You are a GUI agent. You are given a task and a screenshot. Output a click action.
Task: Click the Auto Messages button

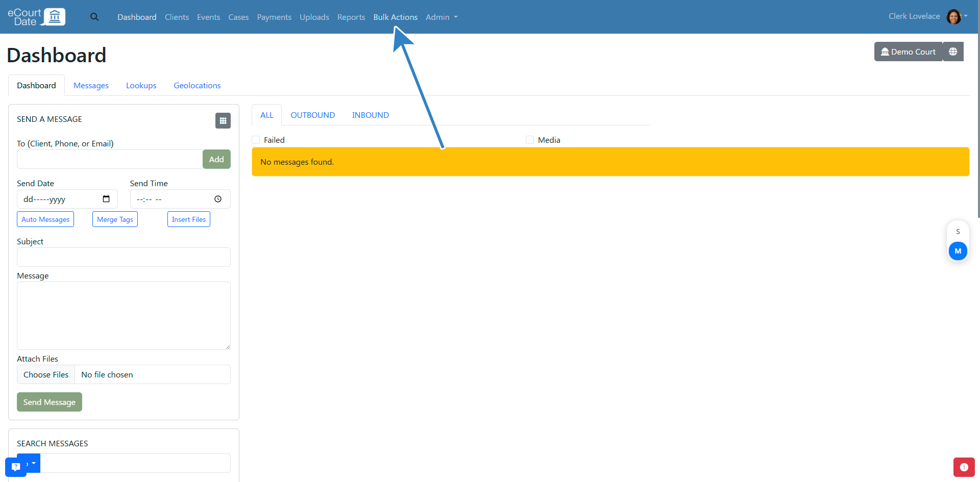pyautogui.click(x=45, y=219)
